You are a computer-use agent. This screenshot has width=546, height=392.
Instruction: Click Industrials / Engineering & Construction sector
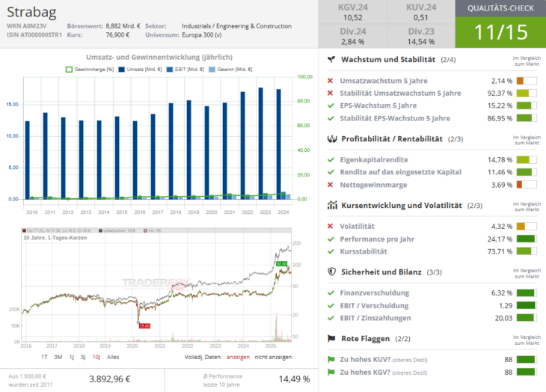pyautogui.click(x=236, y=26)
